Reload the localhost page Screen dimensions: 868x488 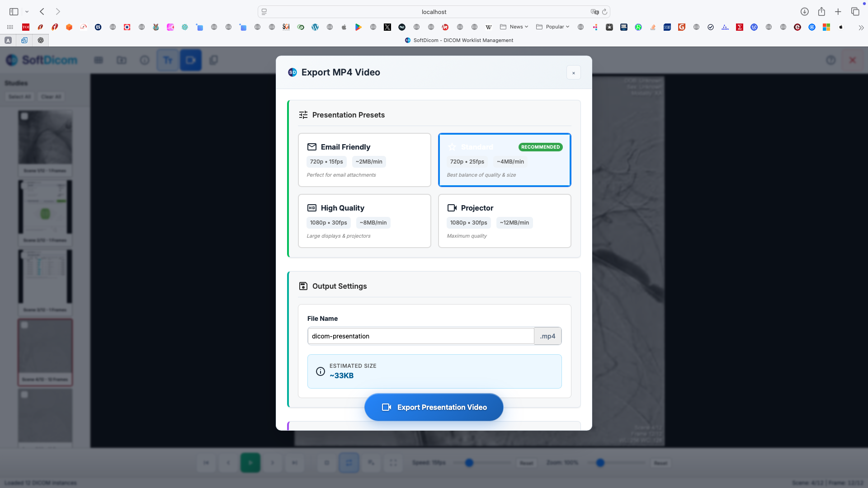(x=604, y=12)
